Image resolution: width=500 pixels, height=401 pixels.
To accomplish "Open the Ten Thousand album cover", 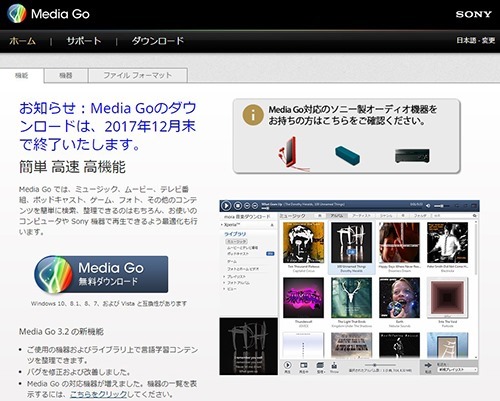I will 303,243.
